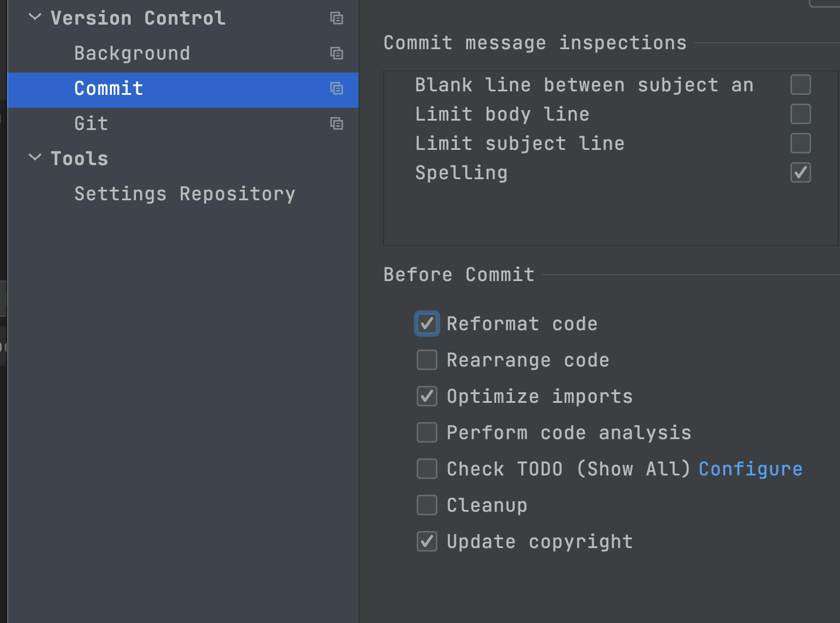Enable the Limit body line inspection
The image size is (840, 623).
pyautogui.click(x=800, y=114)
